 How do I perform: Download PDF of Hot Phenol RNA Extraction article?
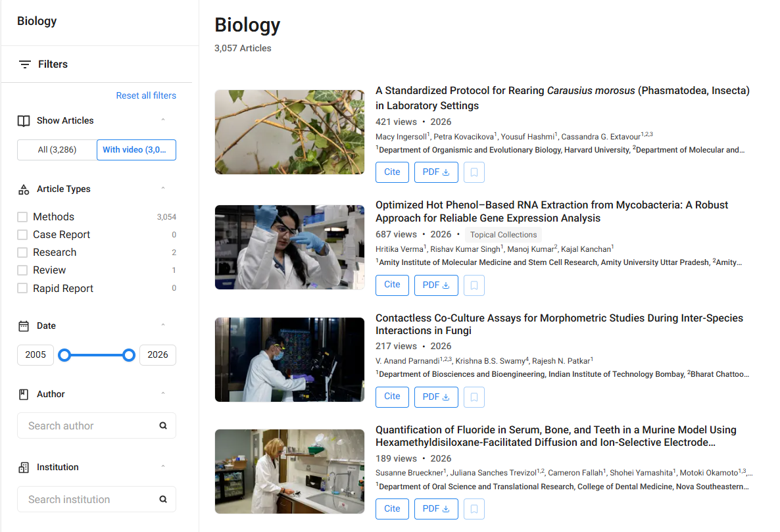coord(436,285)
